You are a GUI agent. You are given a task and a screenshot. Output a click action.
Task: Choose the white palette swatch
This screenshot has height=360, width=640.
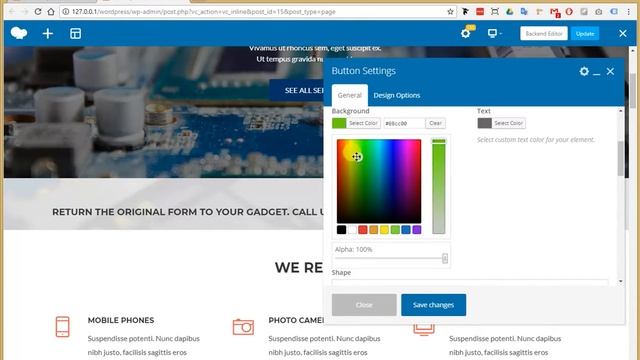coord(352,230)
